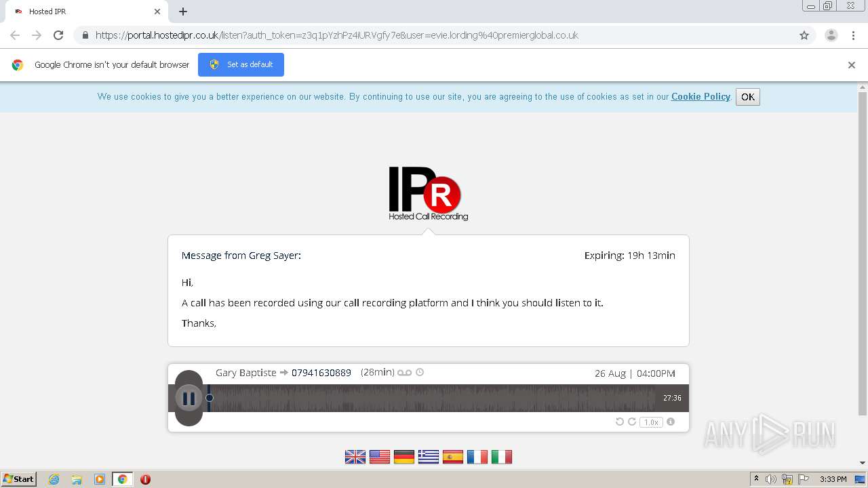The width and height of the screenshot is (868, 488).
Task: Select the US flag language
Action: pyautogui.click(x=380, y=457)
